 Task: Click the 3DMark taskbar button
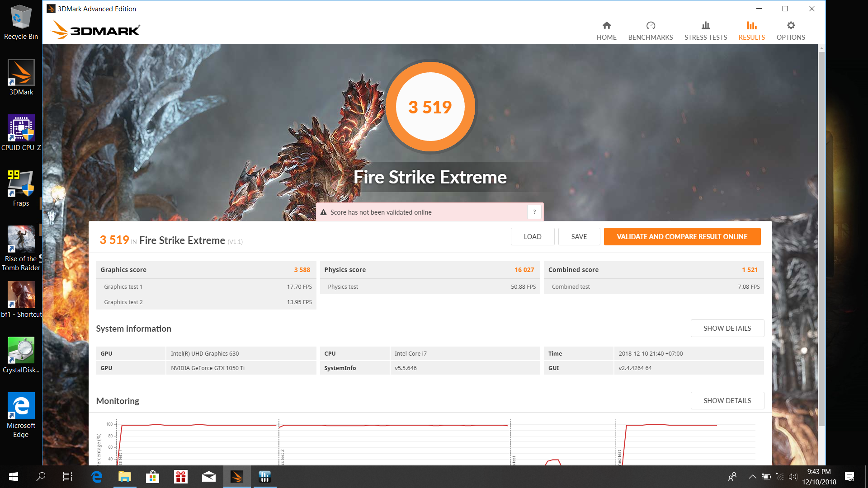237,477
